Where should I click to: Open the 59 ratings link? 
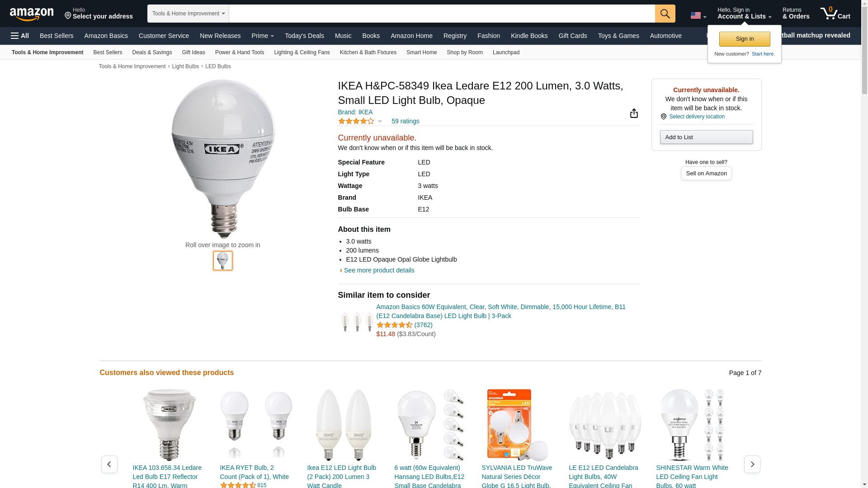point(405,121)
